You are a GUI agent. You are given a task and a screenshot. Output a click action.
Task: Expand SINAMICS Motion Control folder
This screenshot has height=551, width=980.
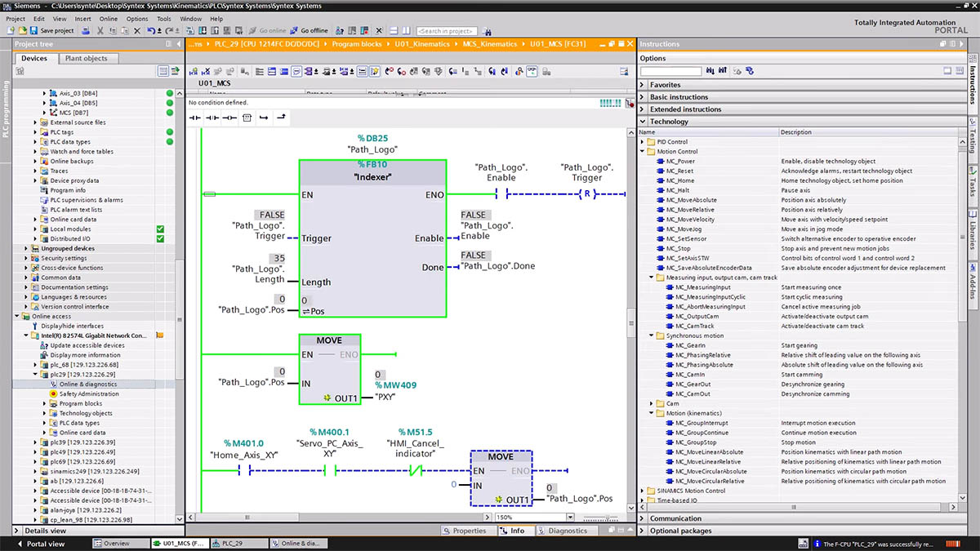[642, 491]
